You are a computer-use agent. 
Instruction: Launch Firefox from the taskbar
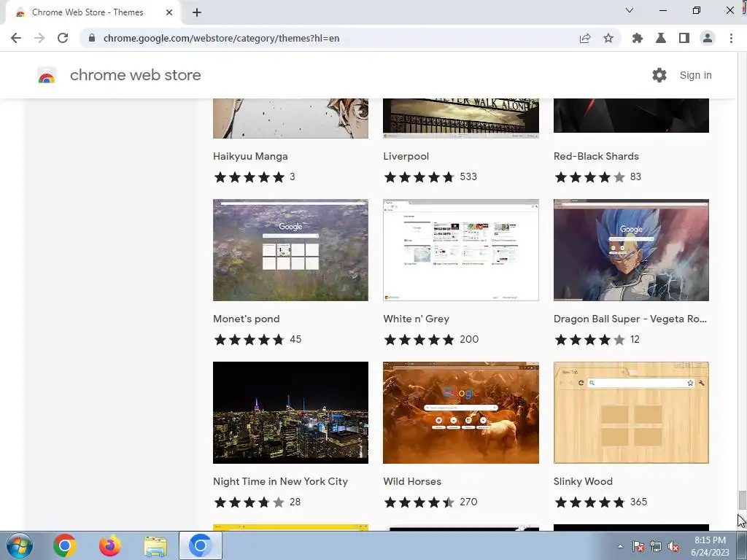(x=110, y=545)
